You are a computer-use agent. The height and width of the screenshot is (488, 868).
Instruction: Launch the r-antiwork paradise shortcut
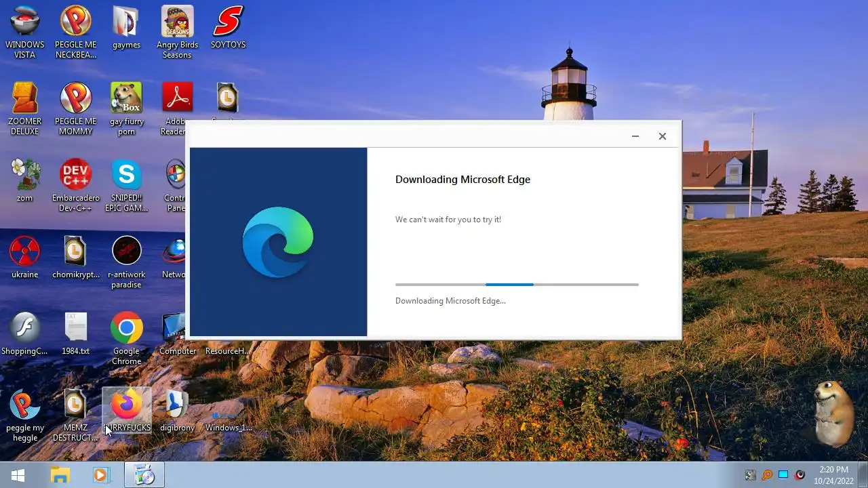(127, 262)
